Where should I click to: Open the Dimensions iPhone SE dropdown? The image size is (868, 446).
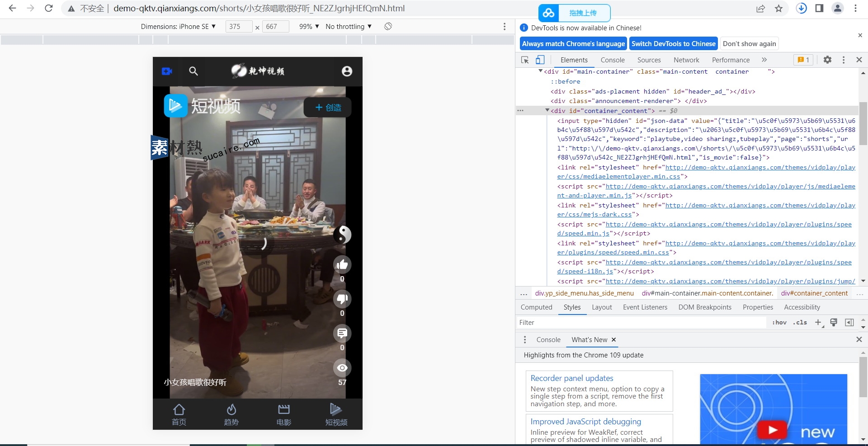coord(178,26)
